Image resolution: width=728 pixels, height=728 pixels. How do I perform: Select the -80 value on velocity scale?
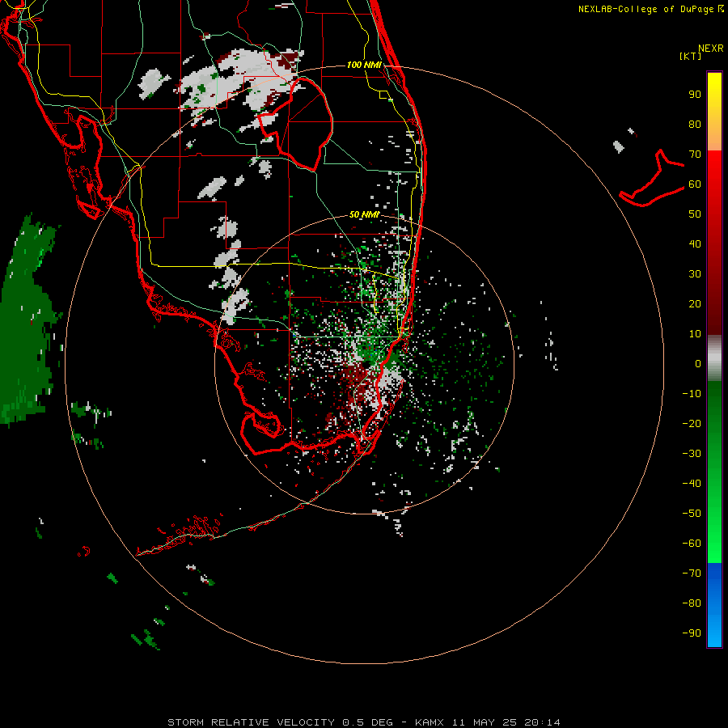692,603
